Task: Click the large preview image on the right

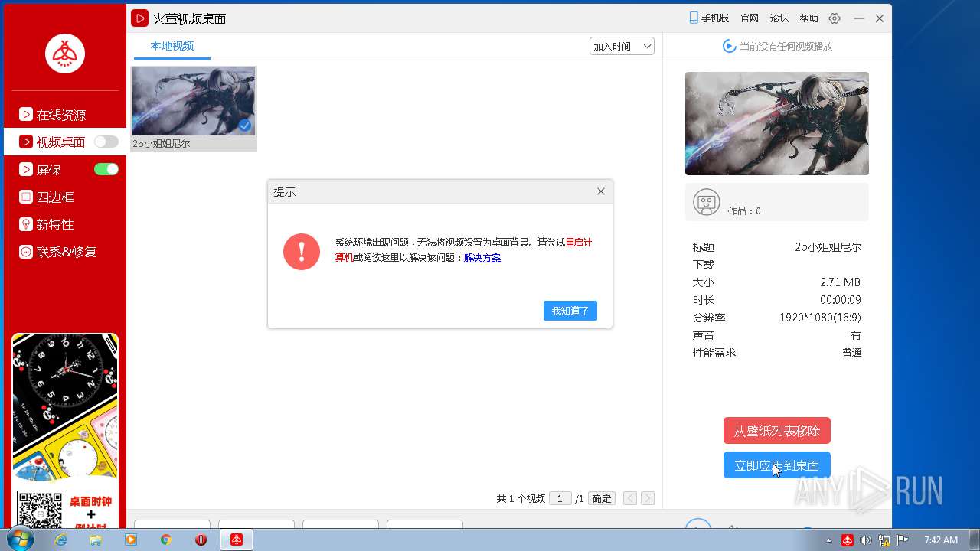Action: [777, 124]
